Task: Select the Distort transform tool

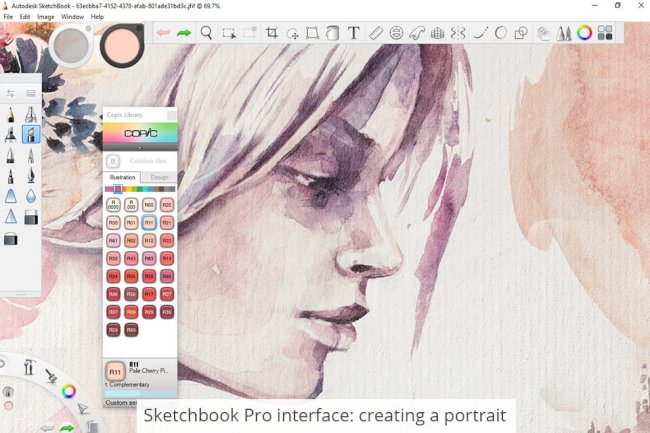Action: click(x=312, y=33)
